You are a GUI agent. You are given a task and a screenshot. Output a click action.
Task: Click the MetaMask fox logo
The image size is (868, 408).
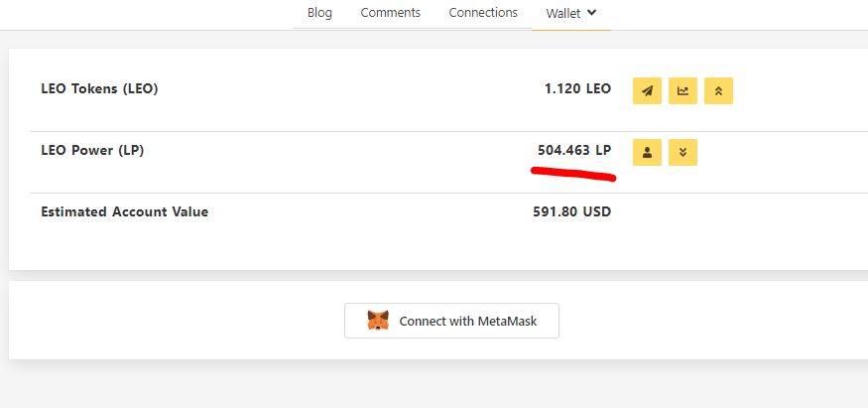click(x=378, y=321)
